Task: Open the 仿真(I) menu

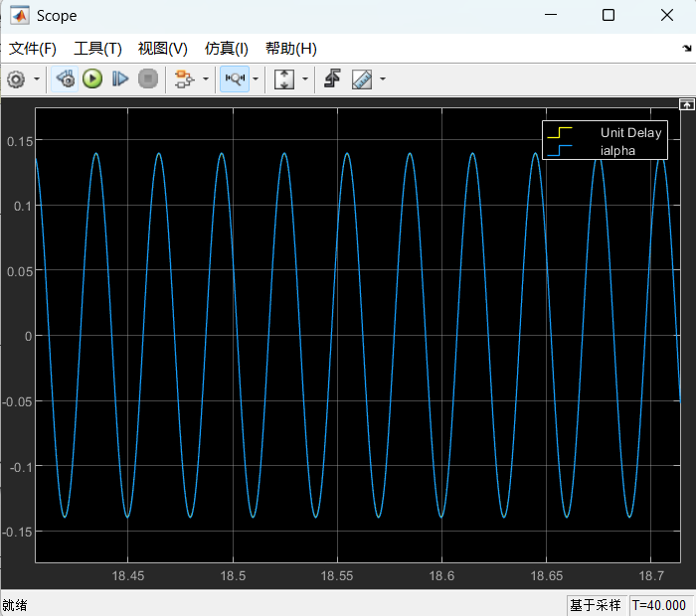Action: 226,49
